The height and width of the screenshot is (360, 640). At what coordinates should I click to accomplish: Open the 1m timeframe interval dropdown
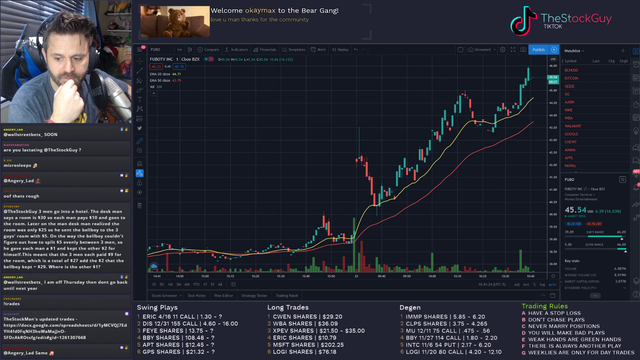(x=180, y=49)
